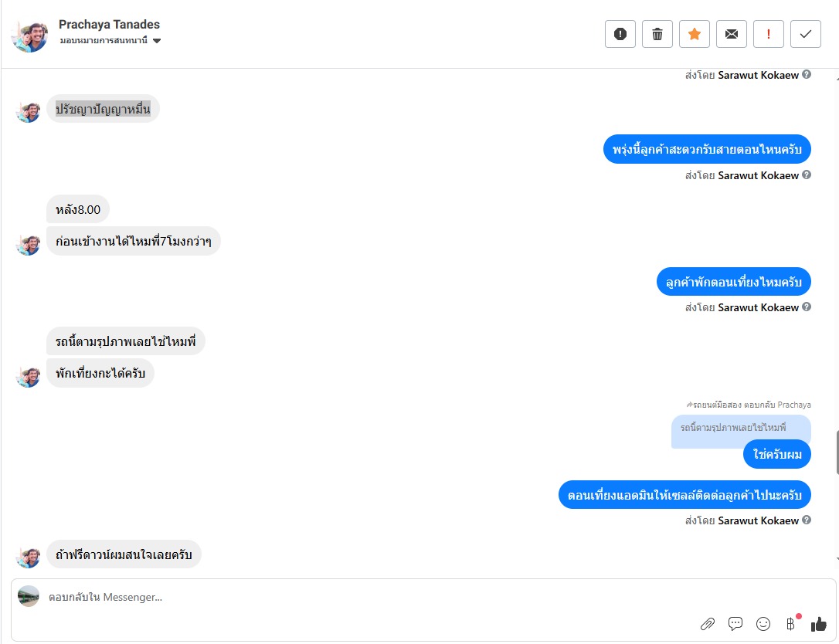Click help icon beside top Sarawut Kokaew

pos(807,75)
